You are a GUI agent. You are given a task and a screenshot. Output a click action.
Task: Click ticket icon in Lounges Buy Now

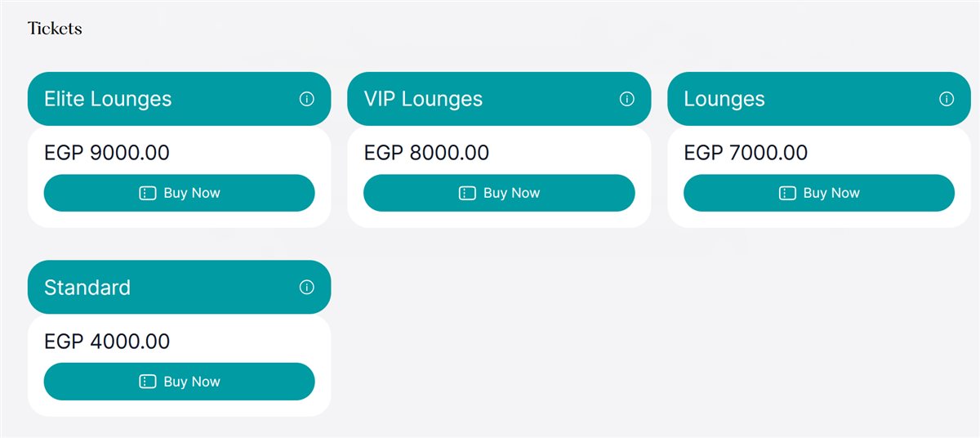point(787,194)
